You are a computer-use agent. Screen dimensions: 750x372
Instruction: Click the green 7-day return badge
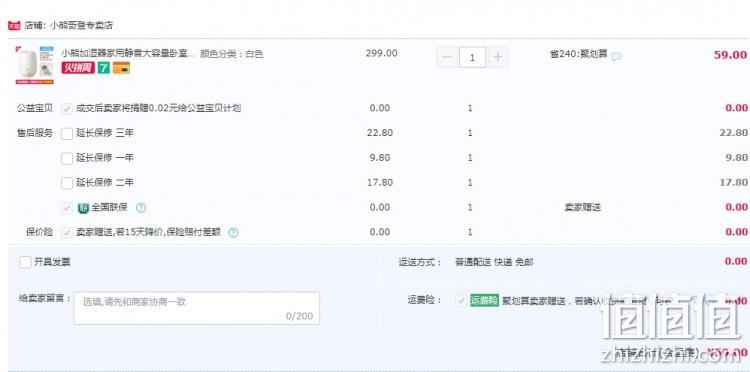click(x=104, y=68)
